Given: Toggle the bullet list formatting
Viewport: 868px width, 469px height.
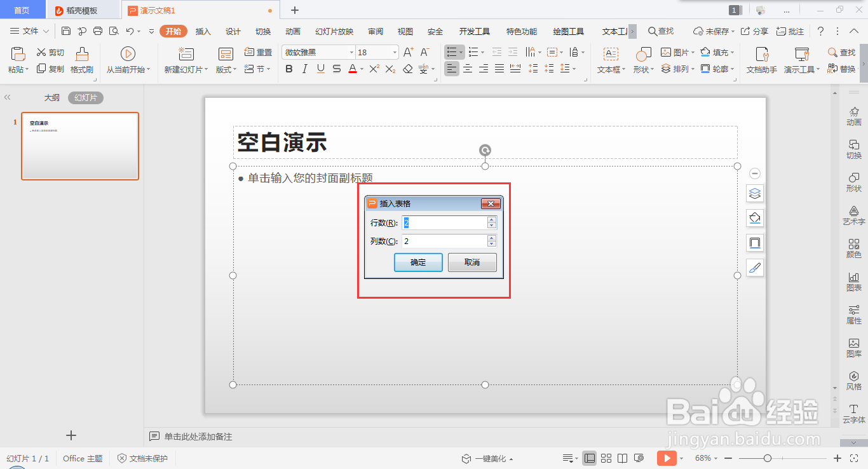Looking at the screenshot, I should (452, 51).
